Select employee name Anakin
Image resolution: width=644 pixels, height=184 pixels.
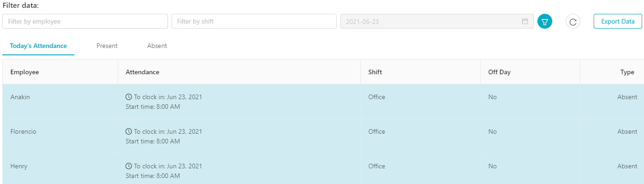[20, 97]
